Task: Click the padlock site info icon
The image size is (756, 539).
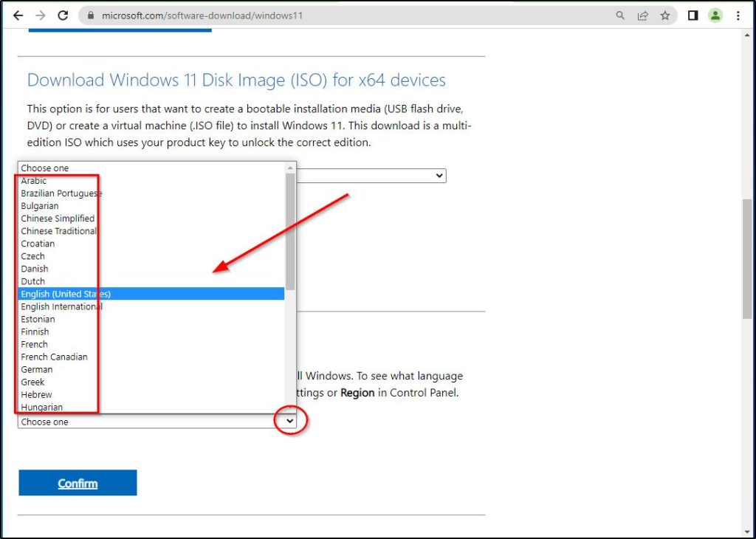Action: point(90,16)
